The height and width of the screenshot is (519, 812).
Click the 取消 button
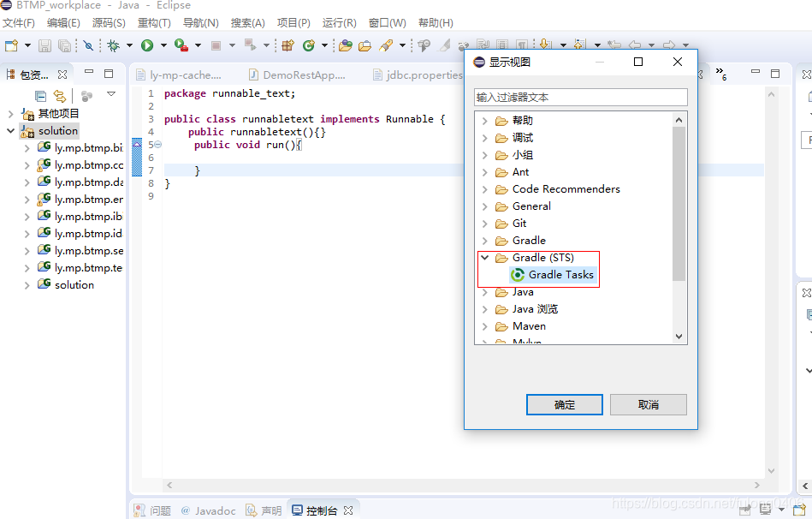click(648, 405)
